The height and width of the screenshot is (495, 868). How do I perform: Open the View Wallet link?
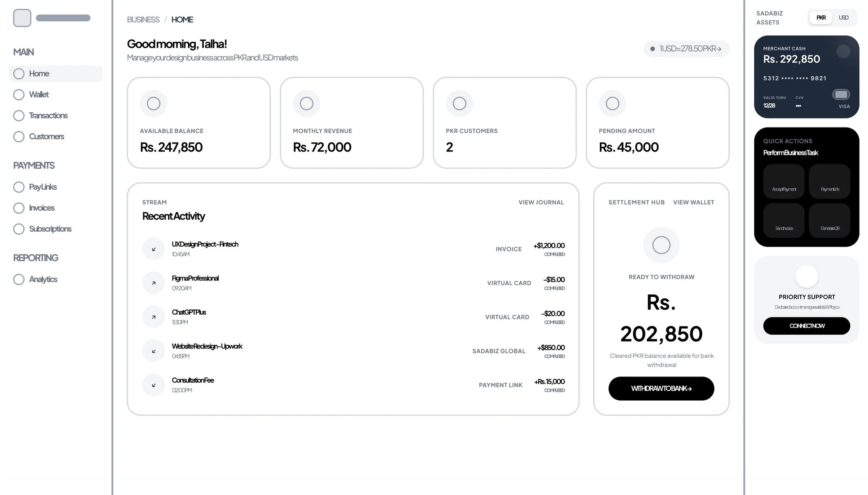coord(693,202)
